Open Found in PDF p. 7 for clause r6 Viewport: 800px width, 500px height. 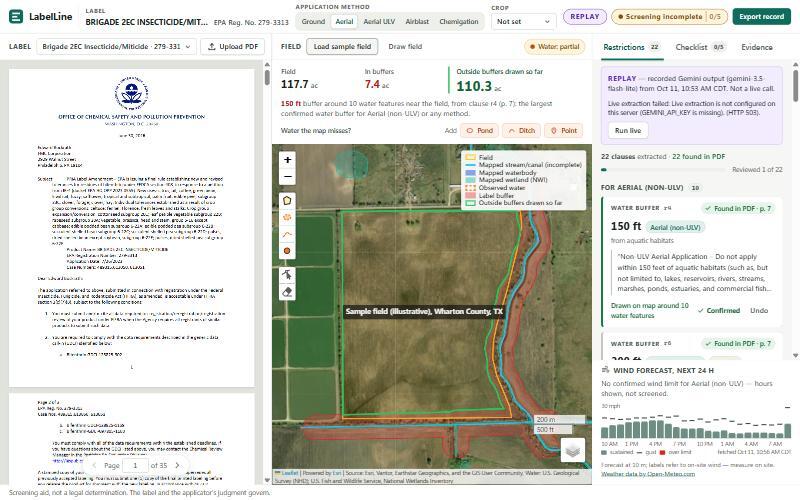738,343
